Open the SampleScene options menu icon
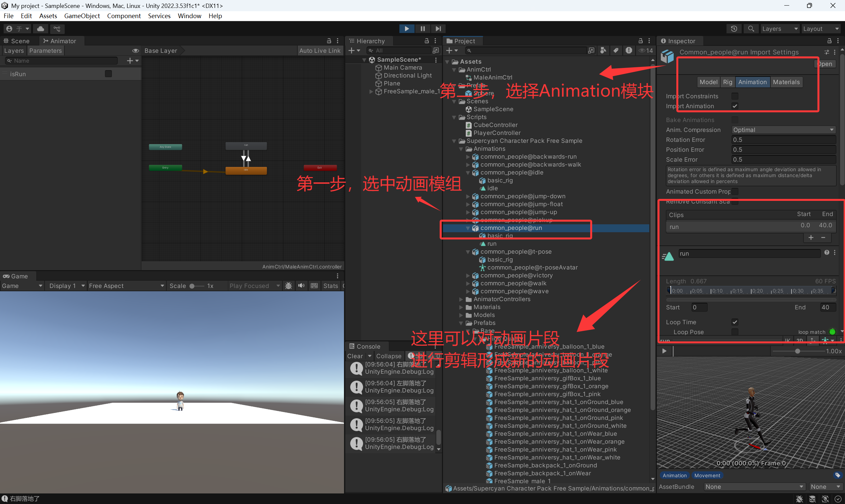Viewport: 845px width, 504px height. (436, 60)
